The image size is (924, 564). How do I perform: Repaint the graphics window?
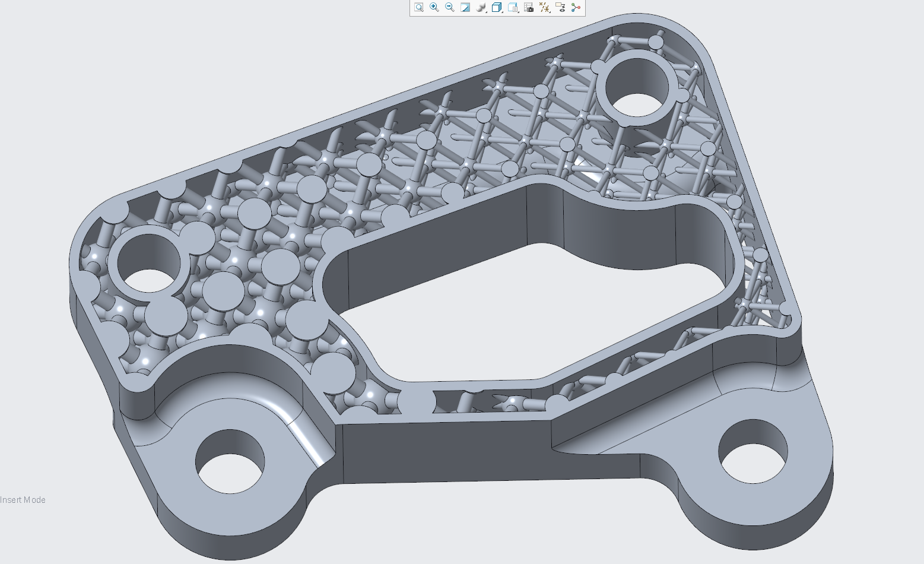tap(465, 8)
